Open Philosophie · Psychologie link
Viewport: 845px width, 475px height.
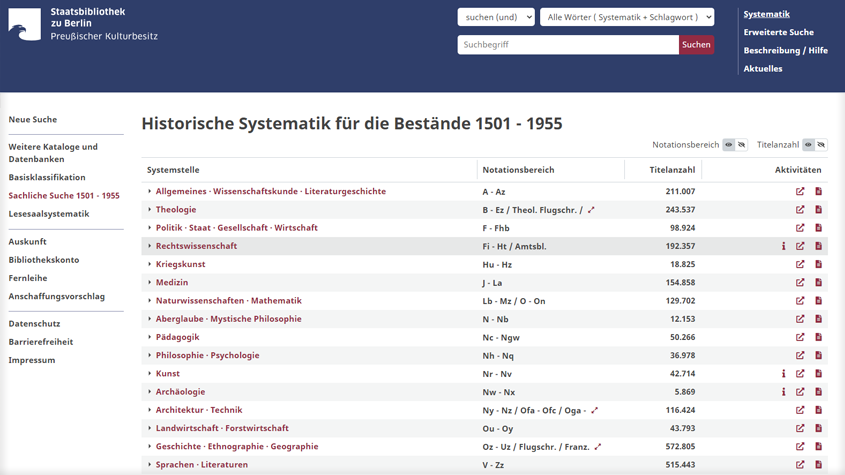207,355
